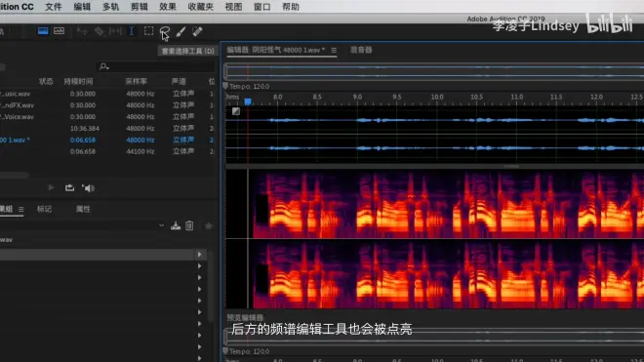This screenshot has height=362, width=644.
Task: Play the selected file in Files panel
Action: tap(51, 187)
